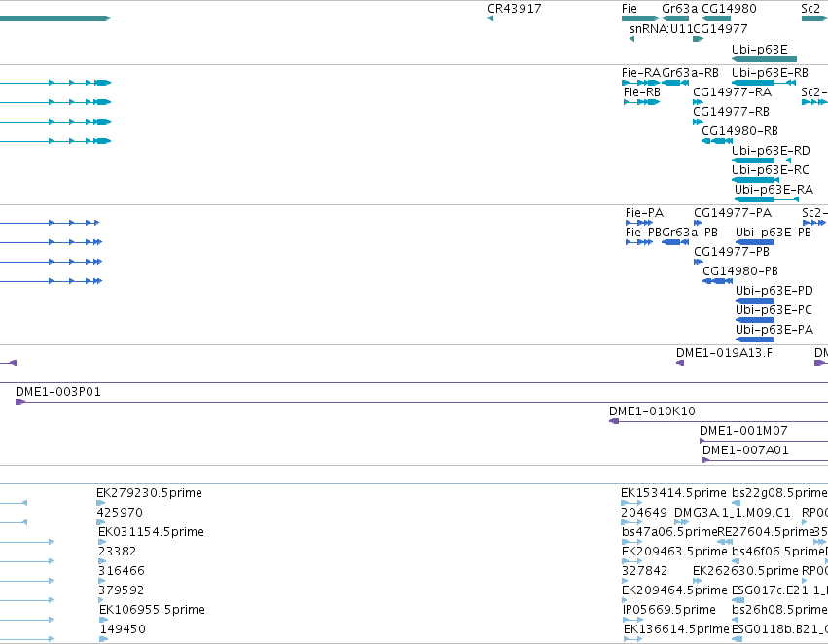Screen dimensions: 828x644
Task: Select EST feature 327842
Action: click(x=627, y=581)
